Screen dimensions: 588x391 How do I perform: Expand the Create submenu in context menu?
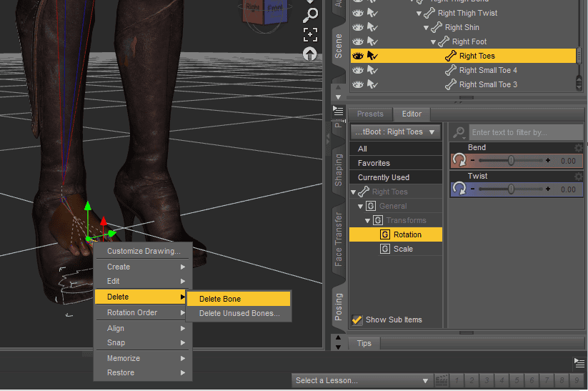click(x=143, y=267)
